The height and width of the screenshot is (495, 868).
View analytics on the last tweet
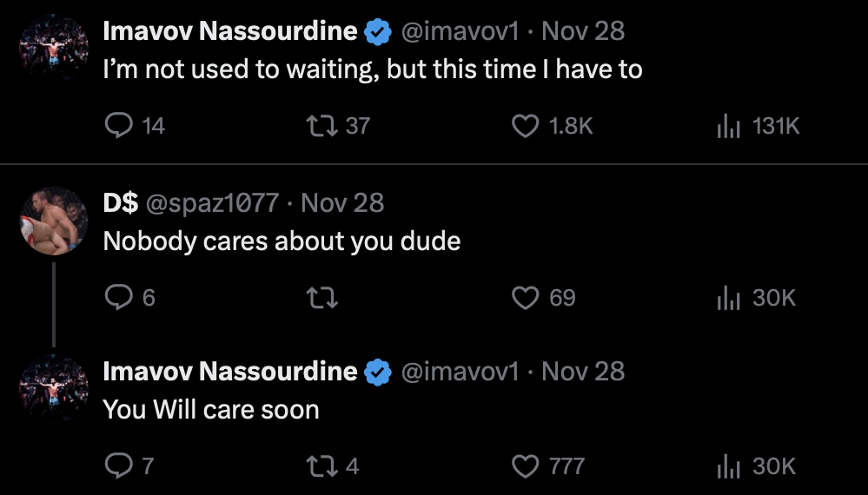pos(727,467)
